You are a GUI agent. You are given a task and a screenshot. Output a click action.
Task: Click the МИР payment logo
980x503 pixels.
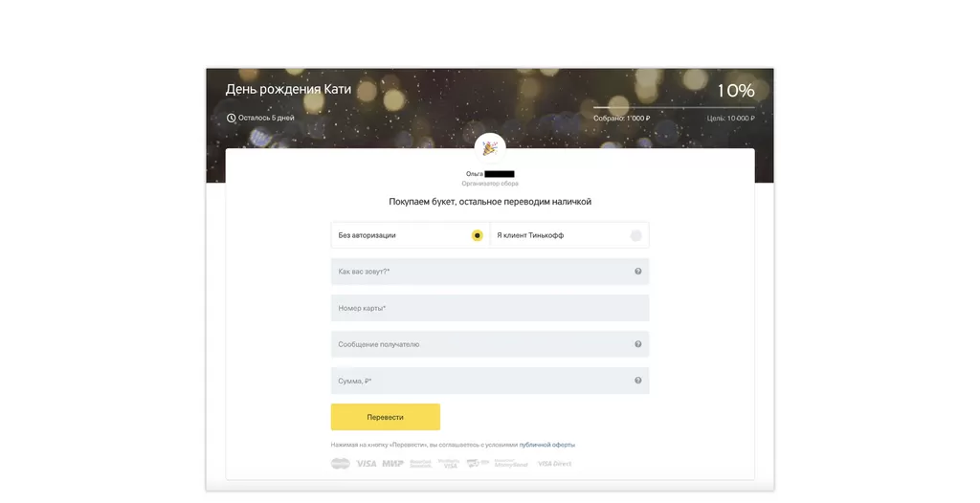(x=392, y=464)
